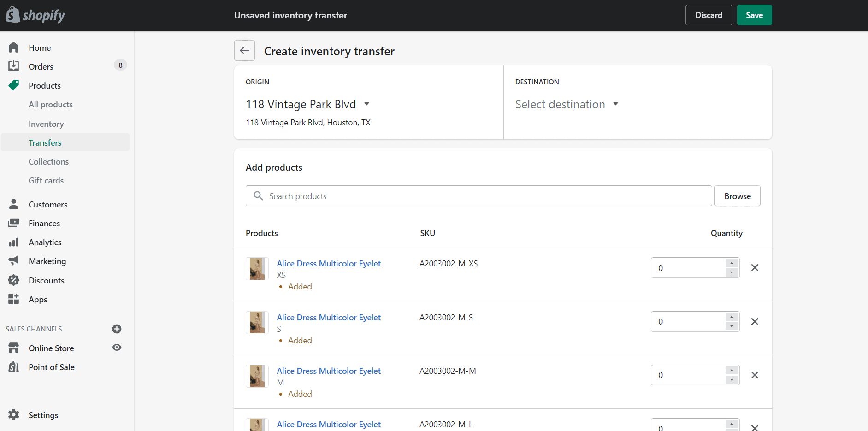The image size is (868, 431).
Task: Click the Customers icon
Action: point(14,204)
